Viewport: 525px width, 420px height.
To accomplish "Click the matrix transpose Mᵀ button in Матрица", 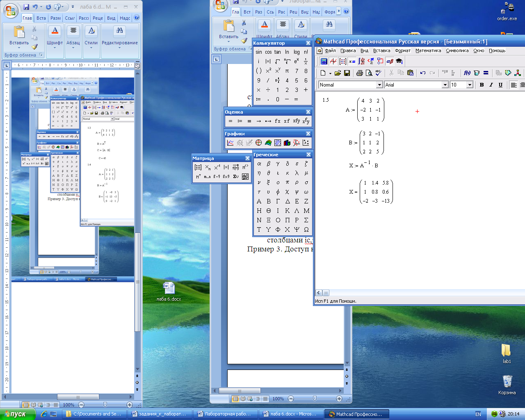I will tap(198, 176).
